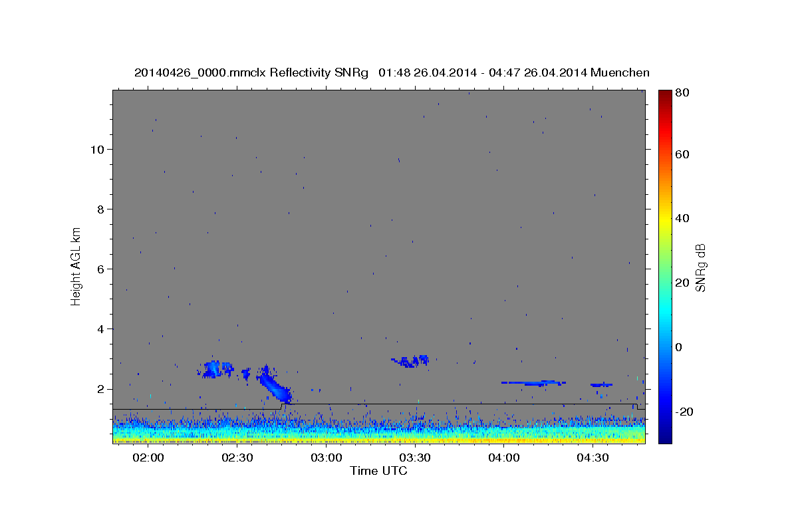Click the dark blue bottom of the colorbar
Screen dimensions: 798x532
[665, 436]
